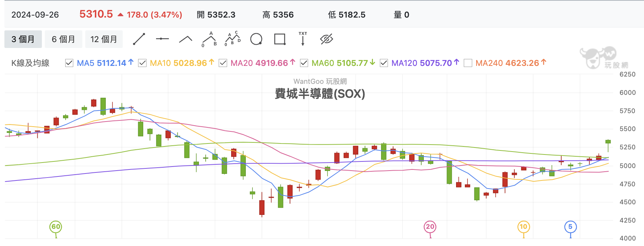Click the yellow 10 period marker

click(523, 227)
